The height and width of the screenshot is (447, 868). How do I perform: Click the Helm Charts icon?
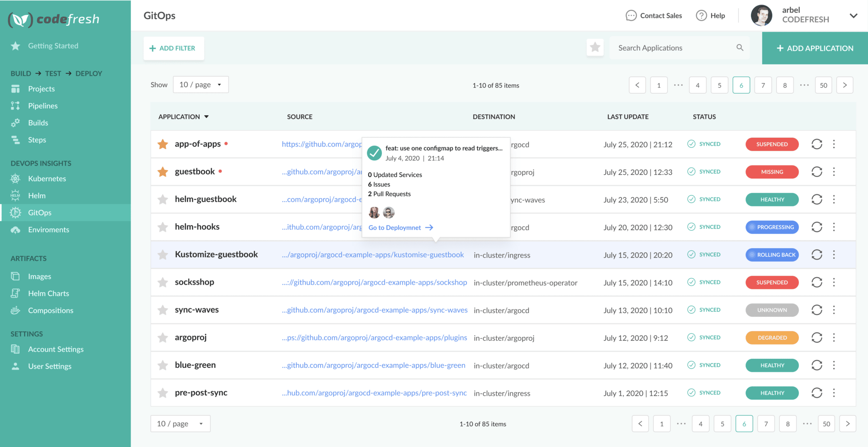tap(16, 293)
